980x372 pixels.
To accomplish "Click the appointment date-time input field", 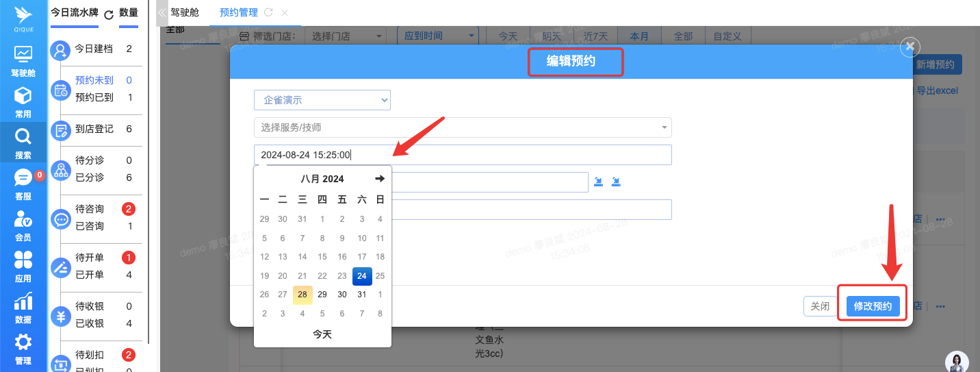I will click(462, 155).
